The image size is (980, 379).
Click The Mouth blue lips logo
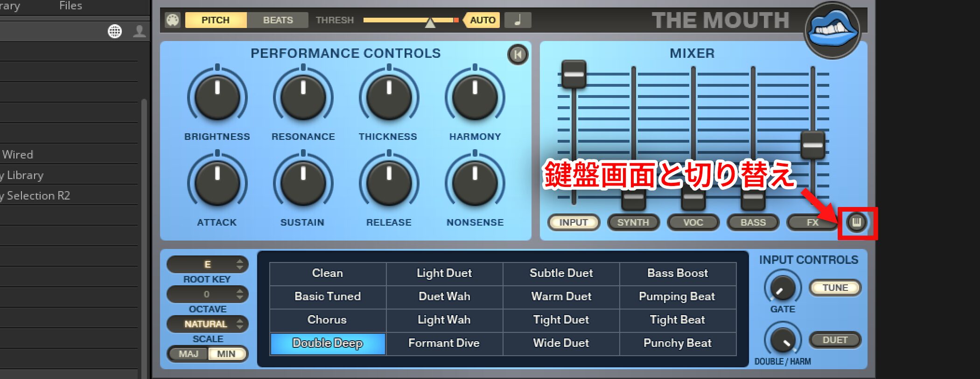pos(833,30)
